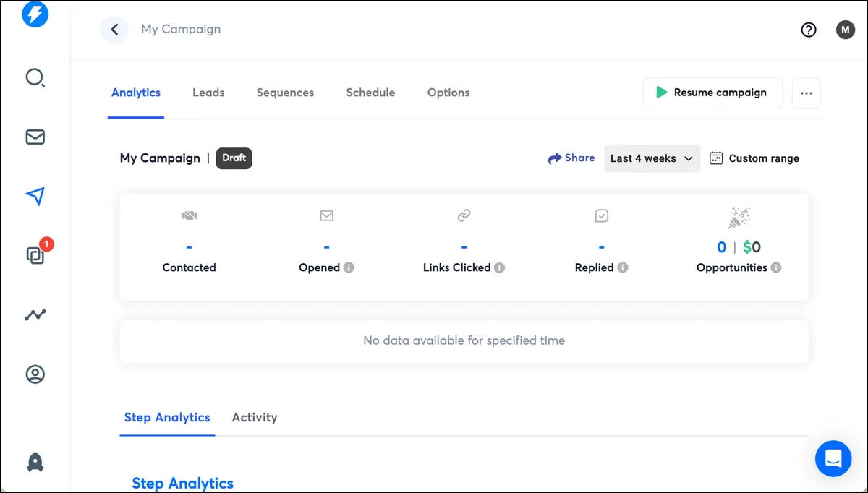Click the green play icon on Resume campaign
The image size is (868, 493).
pyautogui.click(x=661, y=93)
